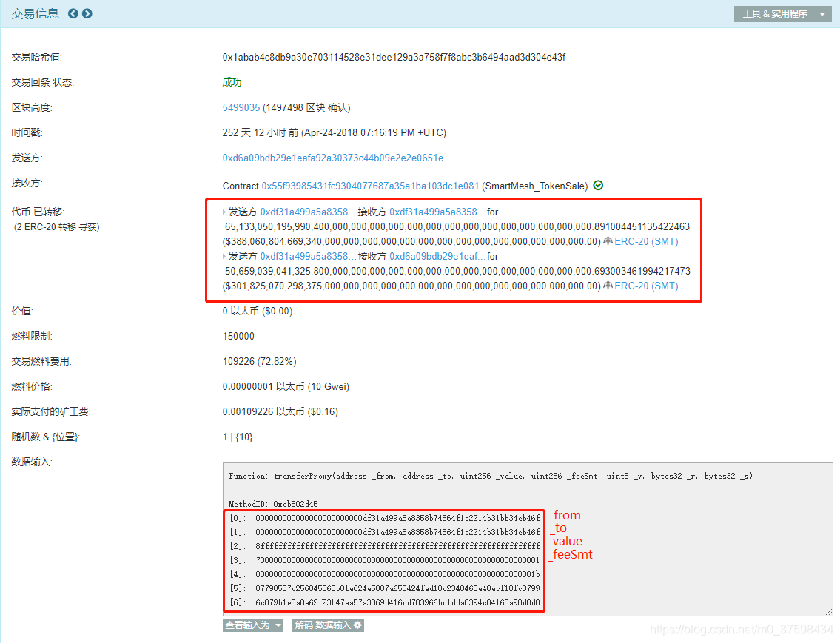The height and width of the screenshot is (643, 840).
Task: Open SmartMesh_TokenSale contract address link
Action: tap(369, 186)
